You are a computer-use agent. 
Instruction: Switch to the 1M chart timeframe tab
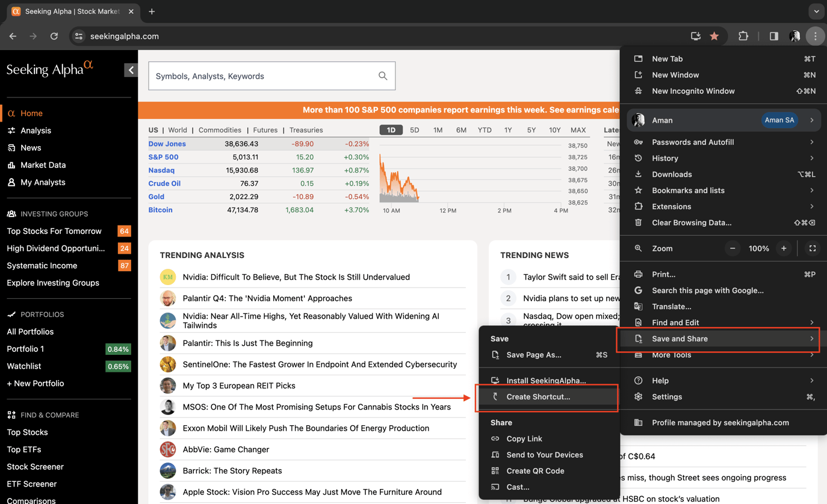pyautogui.click(x=438, y=129)
